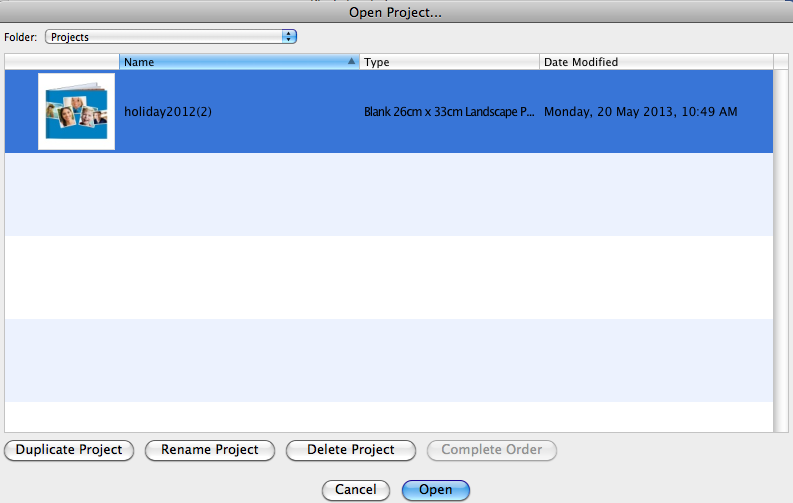Sort projects by Date Modified column
This screenshot has width=793, height=503.
pyautogui.click(x=656, y=62)
